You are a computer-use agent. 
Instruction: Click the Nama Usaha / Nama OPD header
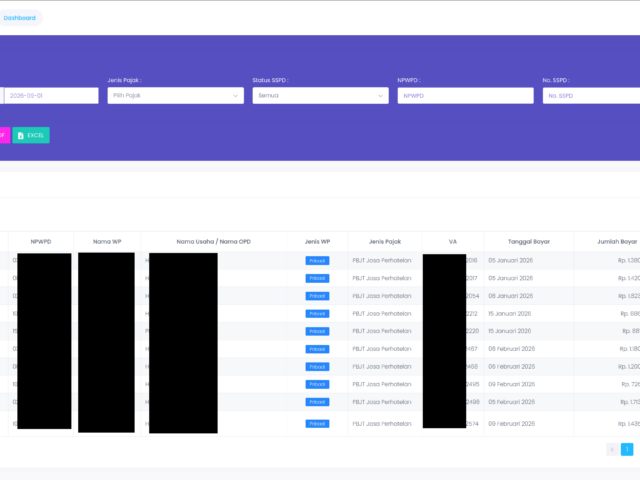[x=213, y=242]
